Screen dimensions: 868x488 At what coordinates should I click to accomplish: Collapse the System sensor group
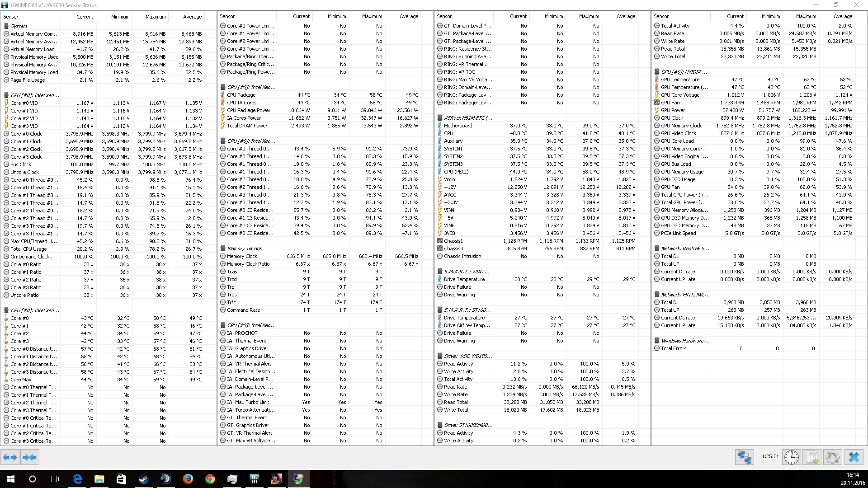pos(19,26)
